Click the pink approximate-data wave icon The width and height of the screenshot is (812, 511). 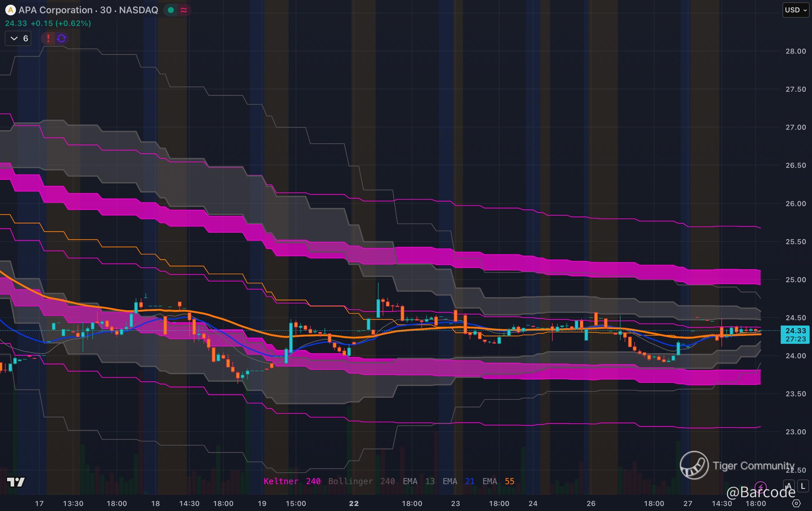click(x=184, y=10)
